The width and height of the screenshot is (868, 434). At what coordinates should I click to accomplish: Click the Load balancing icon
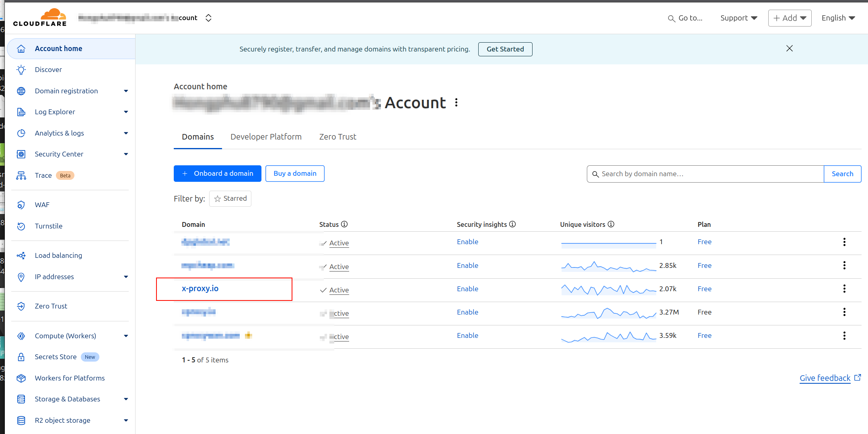coord(21,255)
